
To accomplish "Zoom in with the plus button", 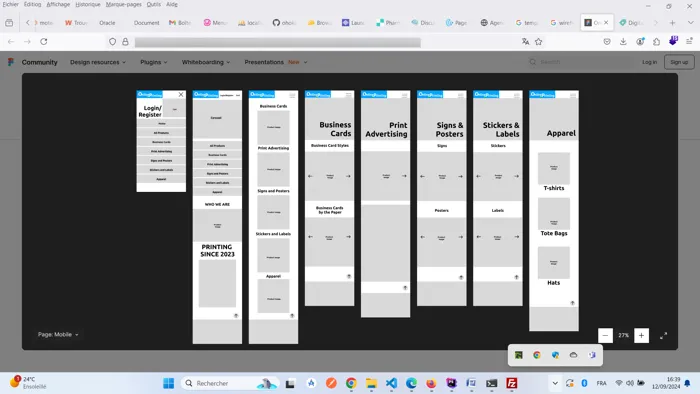I will click(x=641, y=335).
